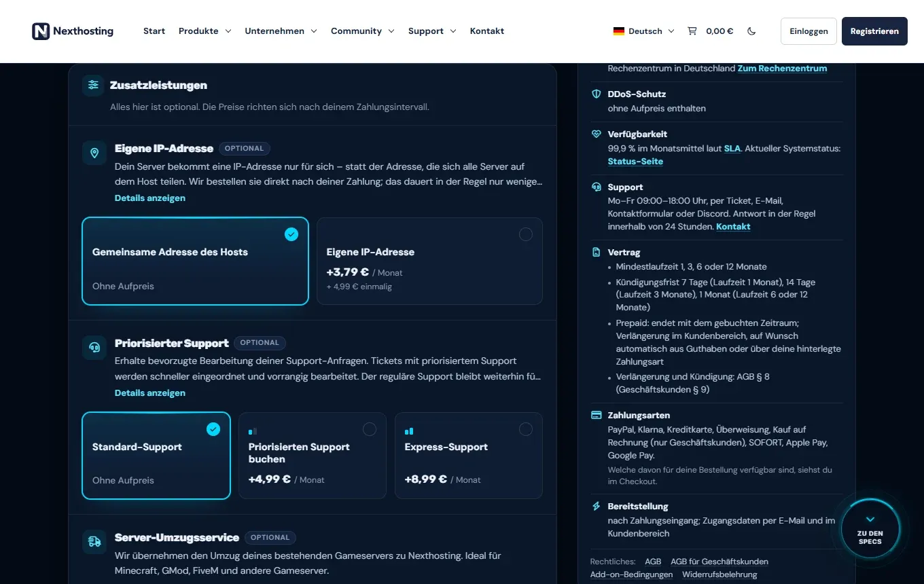Choose the Standard-Support option

point(156,456)
